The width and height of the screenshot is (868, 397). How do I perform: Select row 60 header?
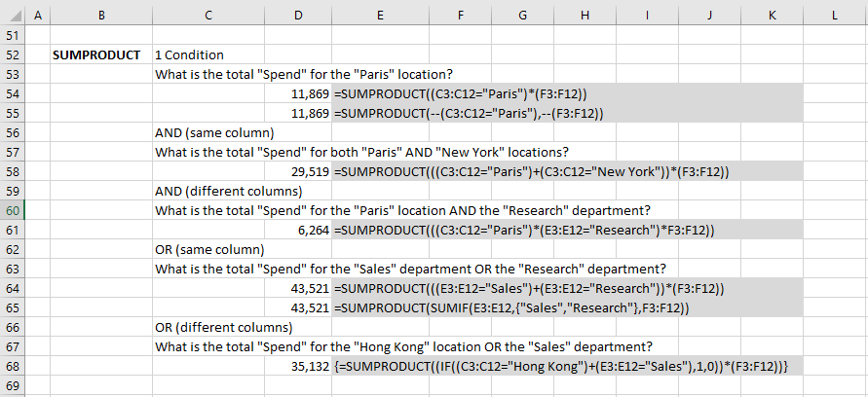pos(13,211)
